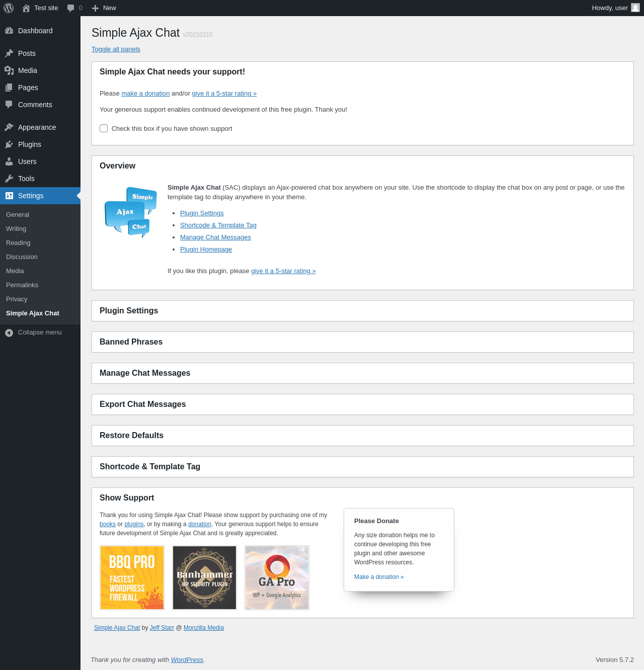This screenshot has height=670, width=644.
Task: Open the Permalinks settings submenu
Action: click(x=40, y=285)
